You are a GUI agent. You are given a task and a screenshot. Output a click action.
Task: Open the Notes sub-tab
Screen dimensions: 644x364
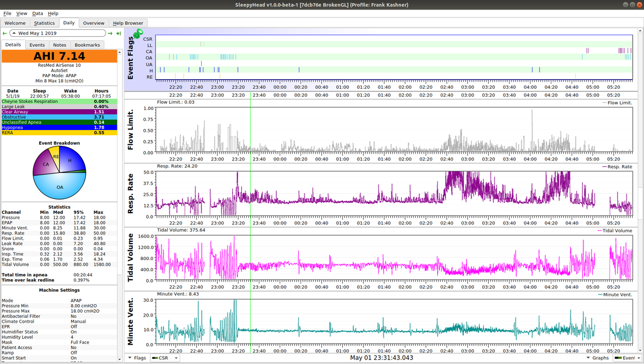coord(59,45)
